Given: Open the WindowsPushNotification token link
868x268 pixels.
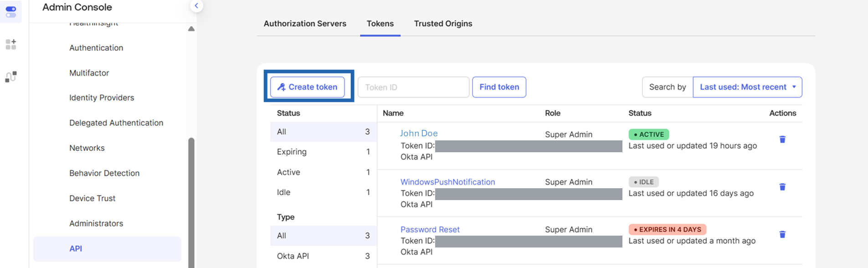Looking at the screenshot, I should (447, 182).
